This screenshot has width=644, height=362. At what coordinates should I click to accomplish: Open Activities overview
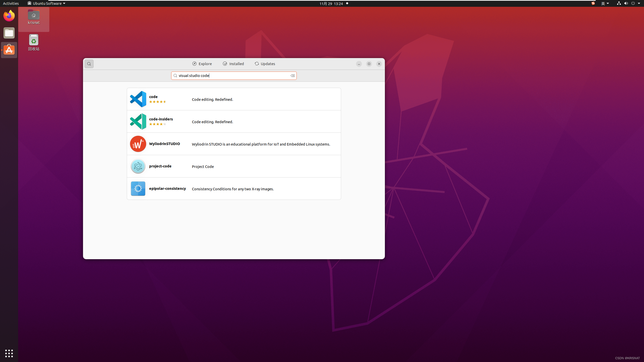tap(11, 4)
